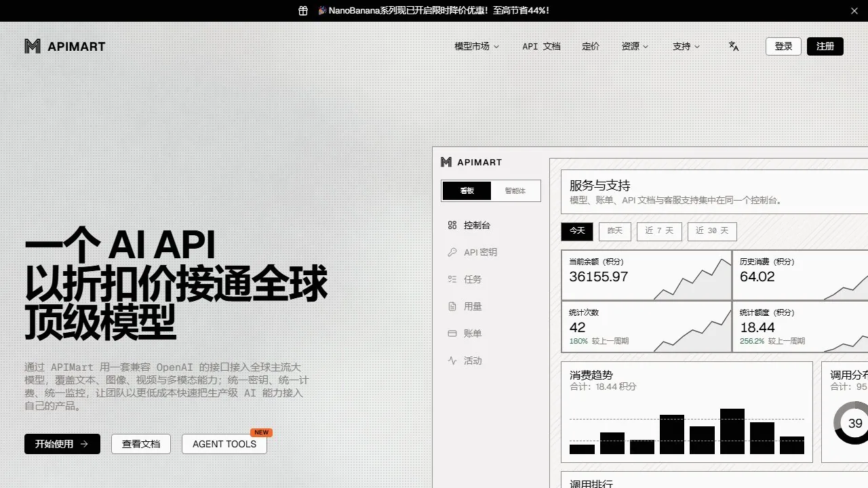Expand the 支持 dropdown menu

pos(686,46)
